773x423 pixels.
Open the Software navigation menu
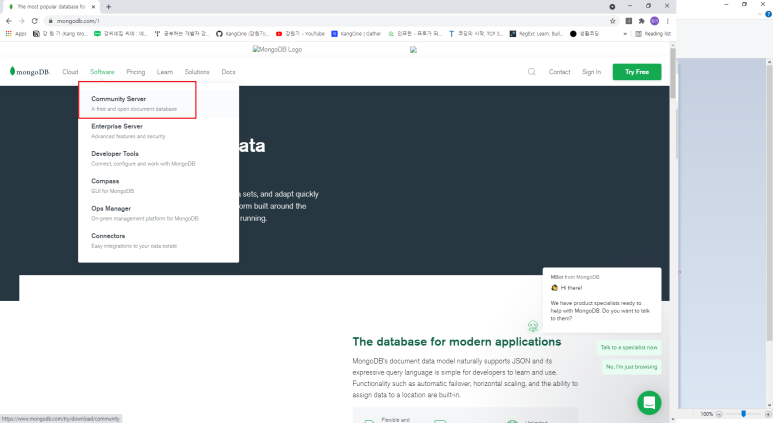(x=102, y=71)
